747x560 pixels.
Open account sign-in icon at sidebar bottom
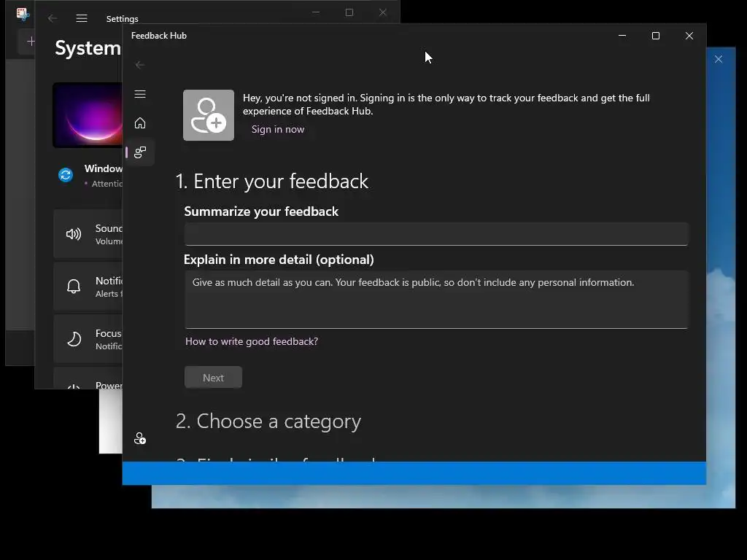click(x=140, y=438)
